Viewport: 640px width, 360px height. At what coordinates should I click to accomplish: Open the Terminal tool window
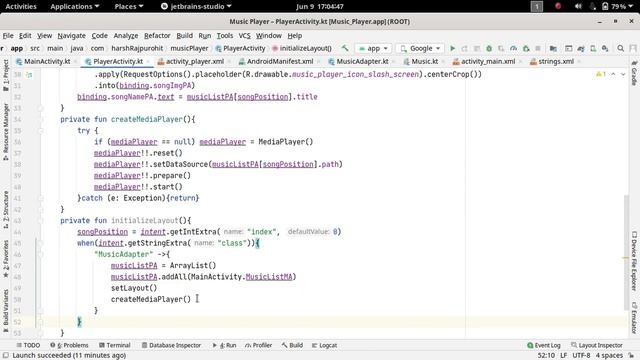click(x=114, y=345)
